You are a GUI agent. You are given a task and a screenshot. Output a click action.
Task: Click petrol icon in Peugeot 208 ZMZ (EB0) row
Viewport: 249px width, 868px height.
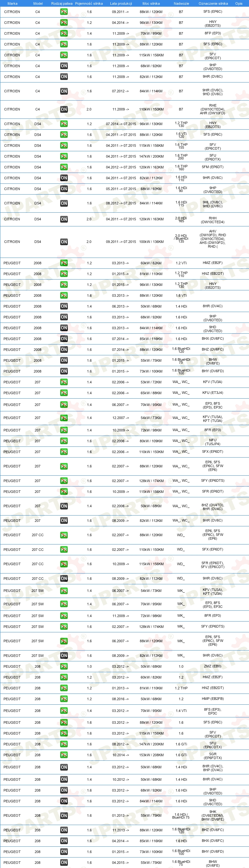click(x=64, y=666)
